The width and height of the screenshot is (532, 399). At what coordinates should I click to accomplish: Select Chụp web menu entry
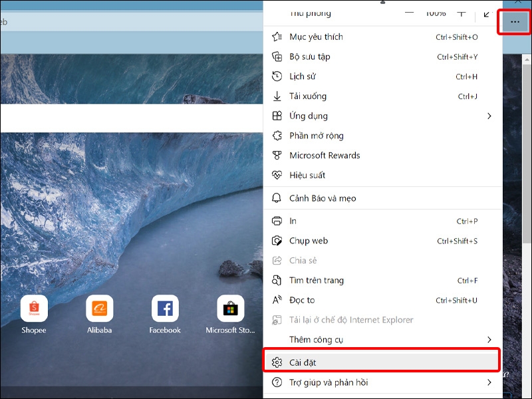383,241
